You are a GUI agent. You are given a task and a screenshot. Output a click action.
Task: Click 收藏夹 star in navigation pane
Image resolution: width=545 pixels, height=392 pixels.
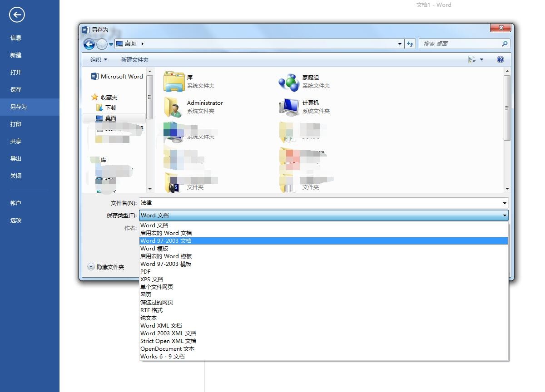[x=94, y=97]
